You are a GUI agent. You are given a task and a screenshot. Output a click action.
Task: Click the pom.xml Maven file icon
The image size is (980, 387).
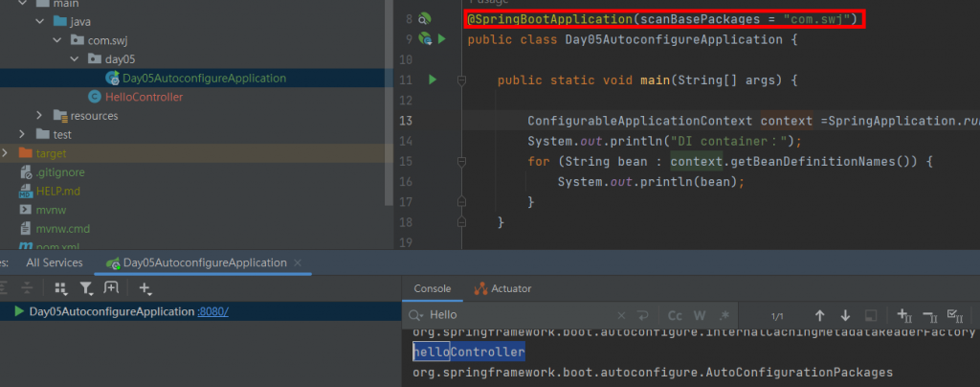[26, 246]
